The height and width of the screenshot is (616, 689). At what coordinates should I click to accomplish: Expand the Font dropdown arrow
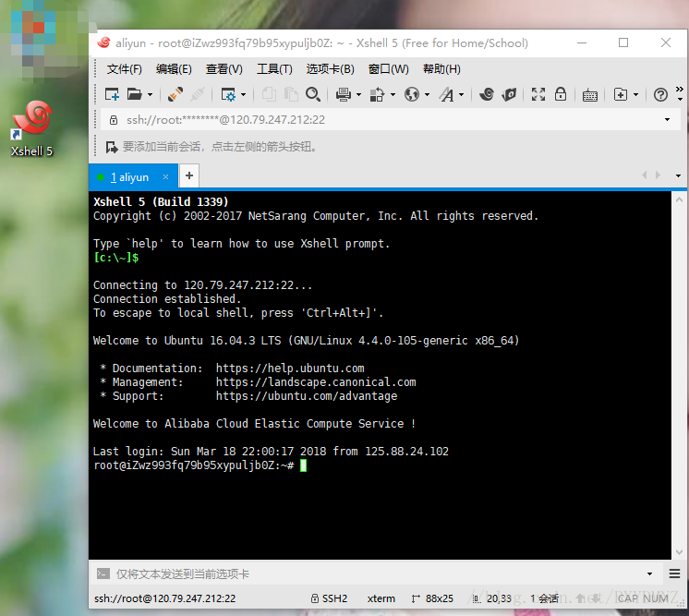(x=462, y=95)
